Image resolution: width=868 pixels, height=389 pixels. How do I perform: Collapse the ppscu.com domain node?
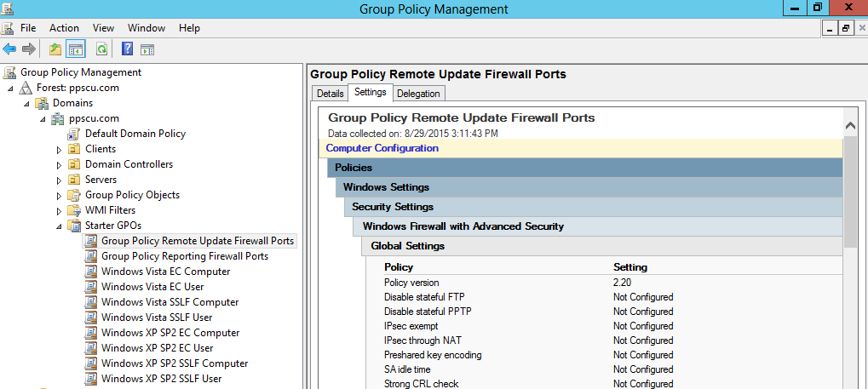tap(43, 119)
